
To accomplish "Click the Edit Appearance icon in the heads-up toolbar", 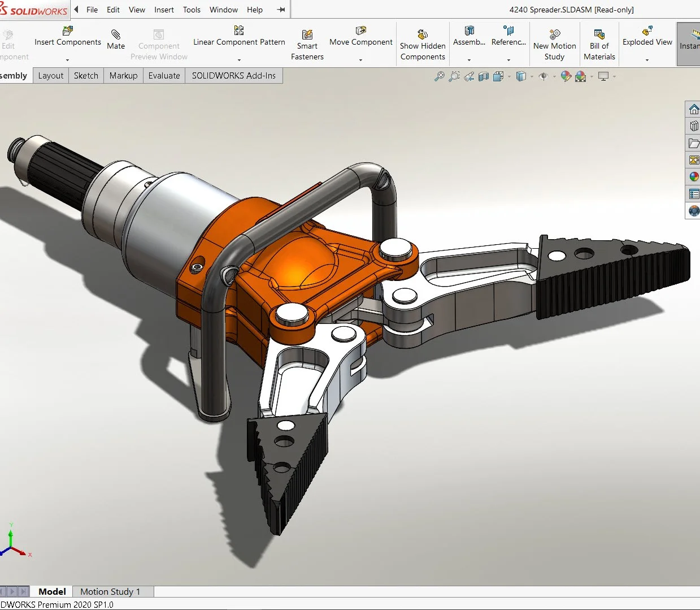I will (566, 76).
